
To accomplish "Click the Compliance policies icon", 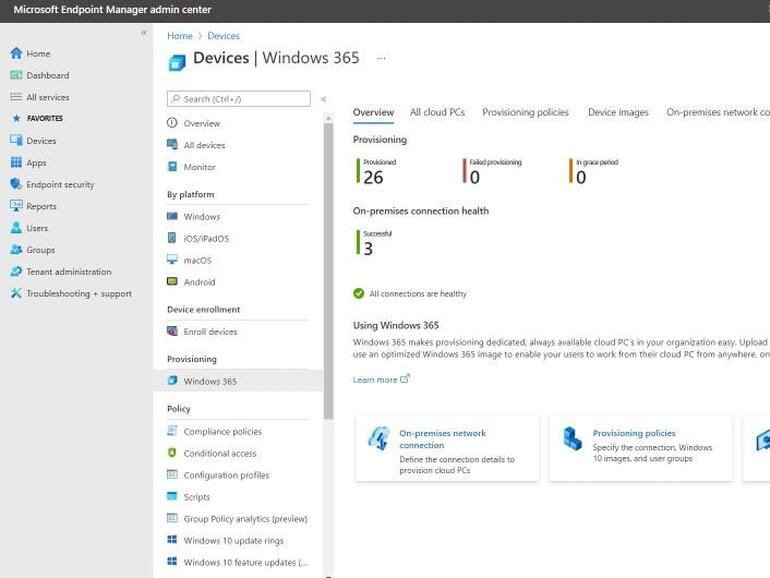I will [172, 431].
